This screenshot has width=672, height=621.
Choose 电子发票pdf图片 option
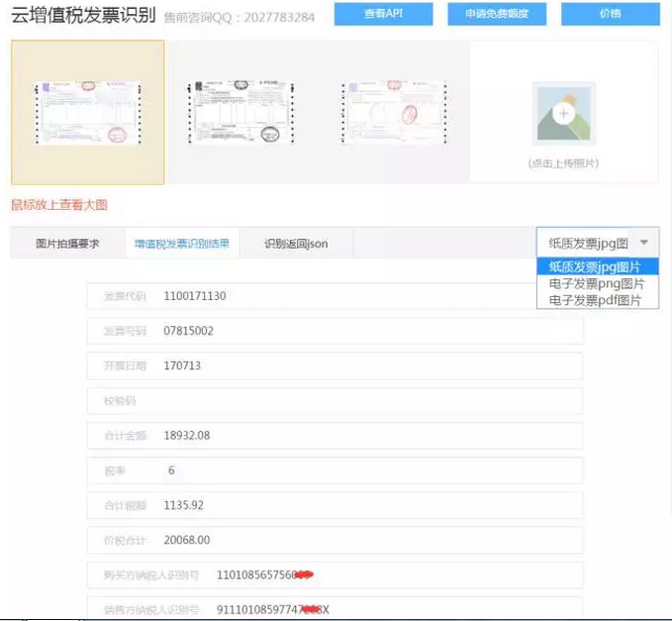[595, 300]
